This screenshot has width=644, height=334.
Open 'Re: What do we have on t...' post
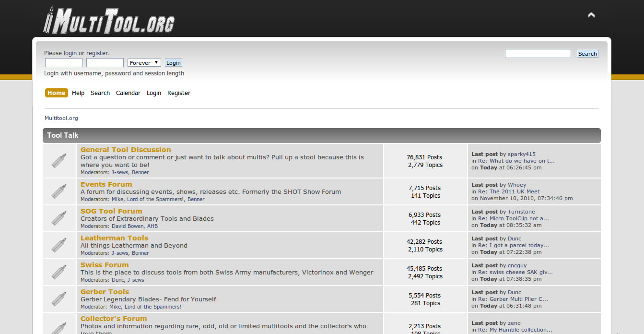516,161
